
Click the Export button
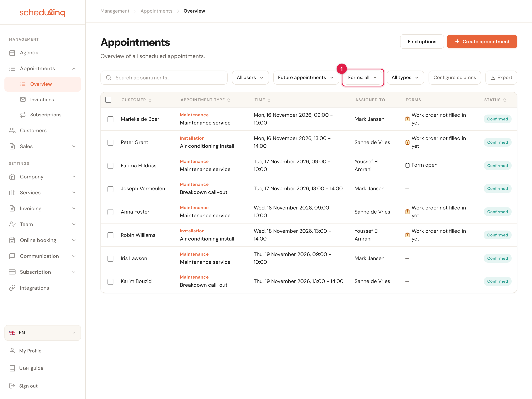(x=501, y=77)
